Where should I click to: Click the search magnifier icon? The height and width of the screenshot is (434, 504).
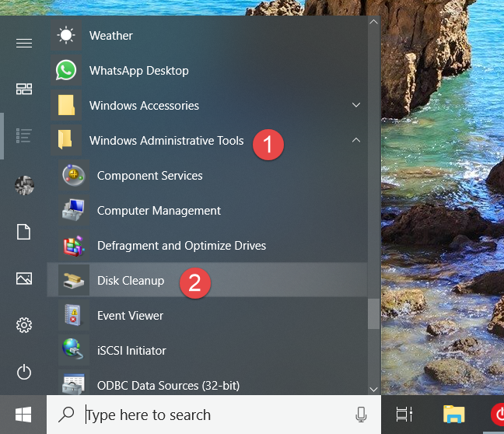(66, 415)
